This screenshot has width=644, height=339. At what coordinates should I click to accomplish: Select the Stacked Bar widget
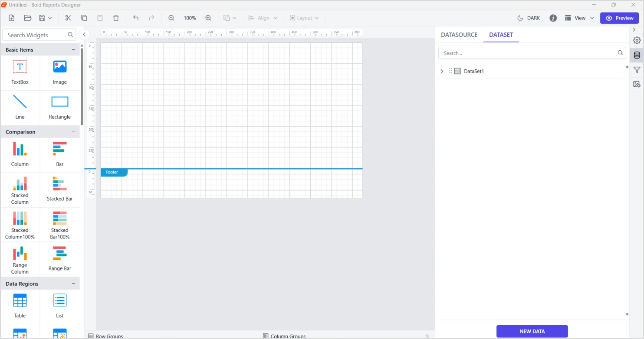click(x=60, y=190)
